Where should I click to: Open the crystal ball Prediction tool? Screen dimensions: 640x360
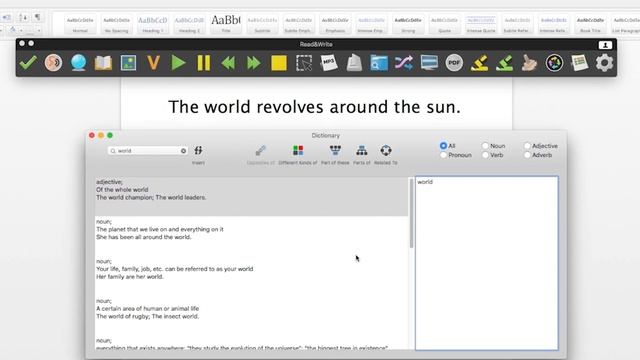pos(78,63)
